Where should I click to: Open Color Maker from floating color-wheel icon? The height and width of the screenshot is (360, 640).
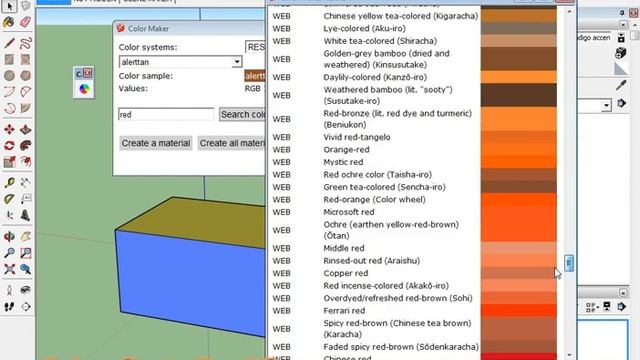(x=84, y=89)
